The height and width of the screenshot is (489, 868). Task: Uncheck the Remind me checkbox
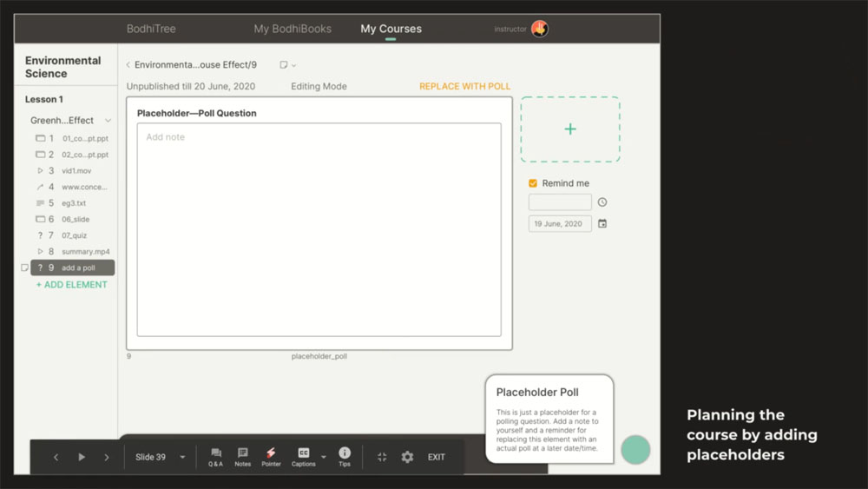(x=533, y=183)
